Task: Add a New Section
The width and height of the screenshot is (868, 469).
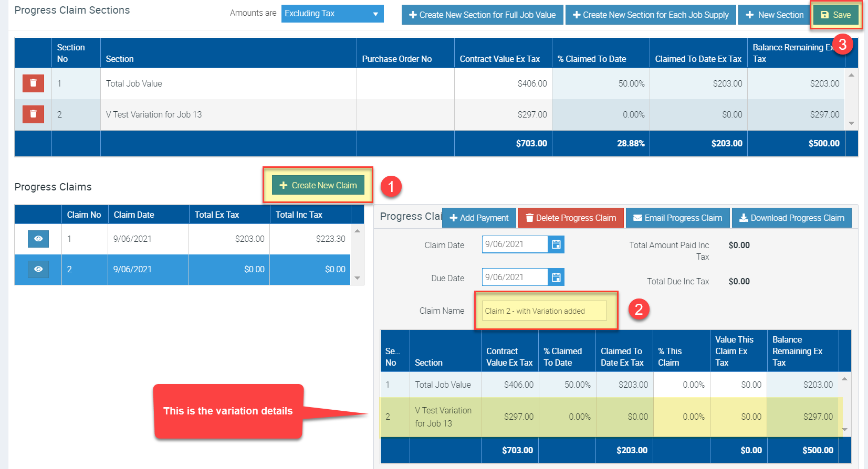Action: click(x=775, y=15)
